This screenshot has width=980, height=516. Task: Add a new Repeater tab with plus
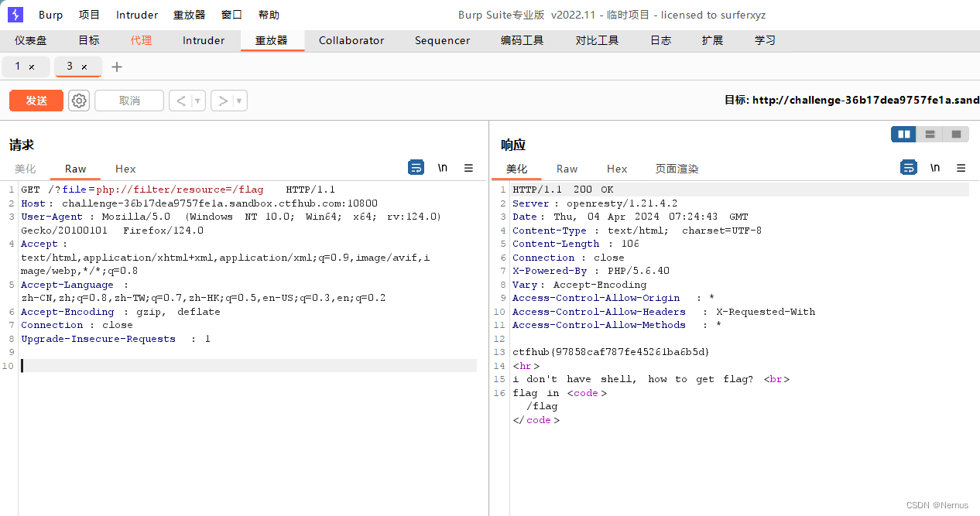click(x=117, y=67)
